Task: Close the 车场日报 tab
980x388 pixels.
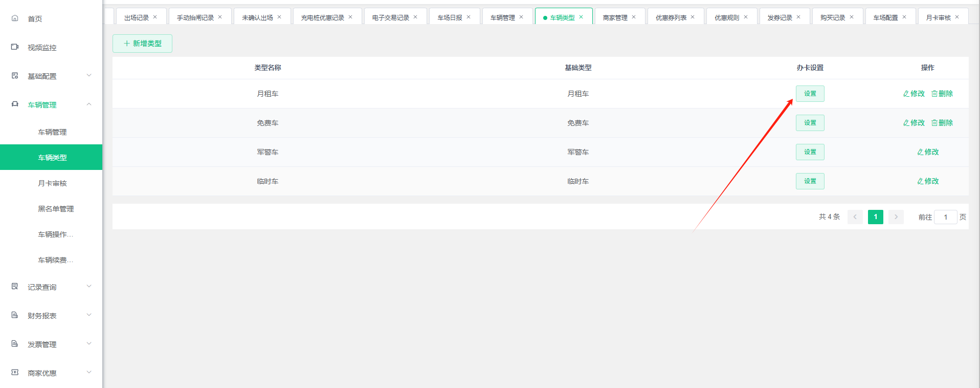Action: [x=469, y=17]
